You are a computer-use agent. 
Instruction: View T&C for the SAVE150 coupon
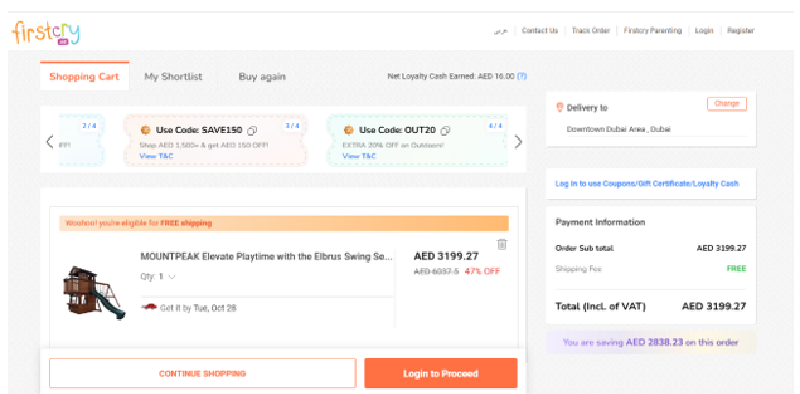pos(156,156)
